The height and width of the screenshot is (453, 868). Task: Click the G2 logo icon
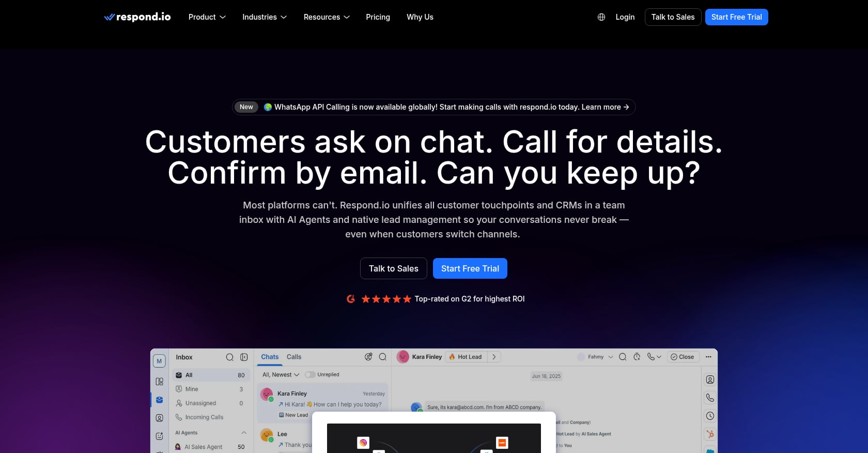351,299
